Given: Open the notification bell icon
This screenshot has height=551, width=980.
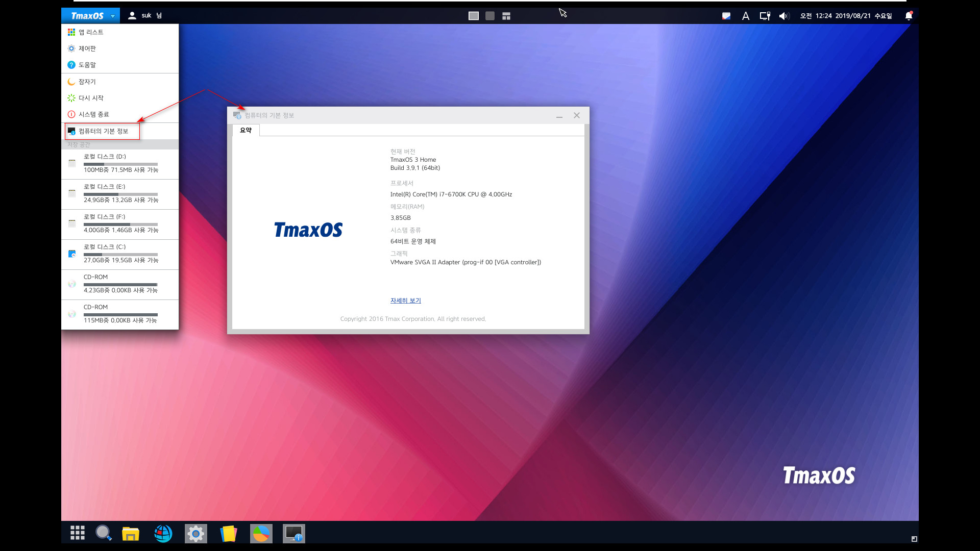Looking at the screenshot, I should (909, 16).
